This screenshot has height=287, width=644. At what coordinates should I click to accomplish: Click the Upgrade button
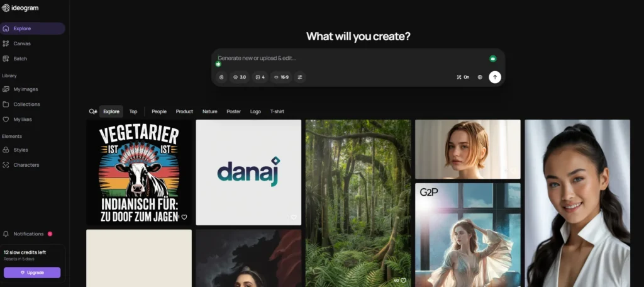(32, 273)
